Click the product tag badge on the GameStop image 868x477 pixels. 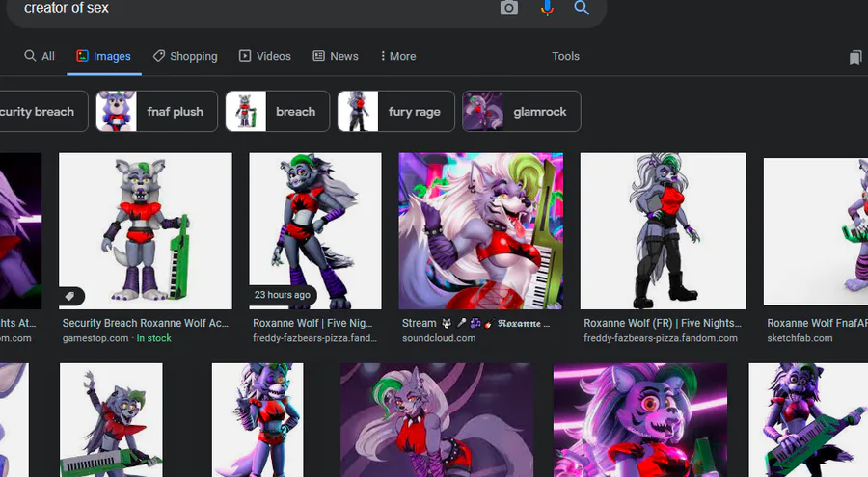[x=72, y=296]
